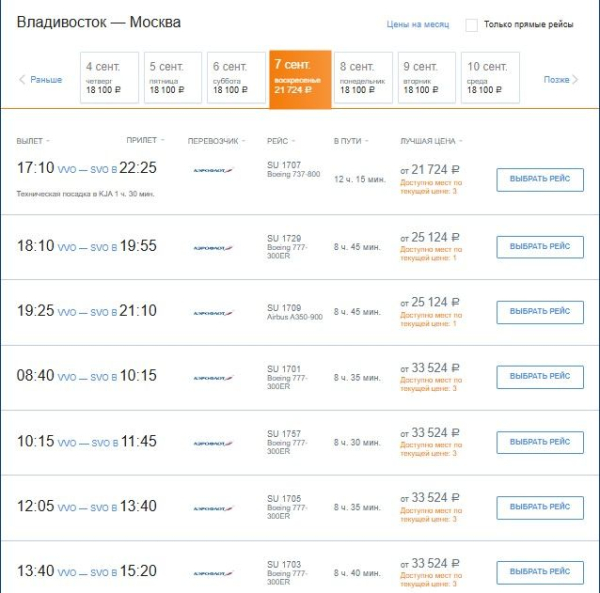Click Aeroflot logo for flight SU 1701
Screen dimensions: 600x593
pyautogui.click(x=213, y=378)
